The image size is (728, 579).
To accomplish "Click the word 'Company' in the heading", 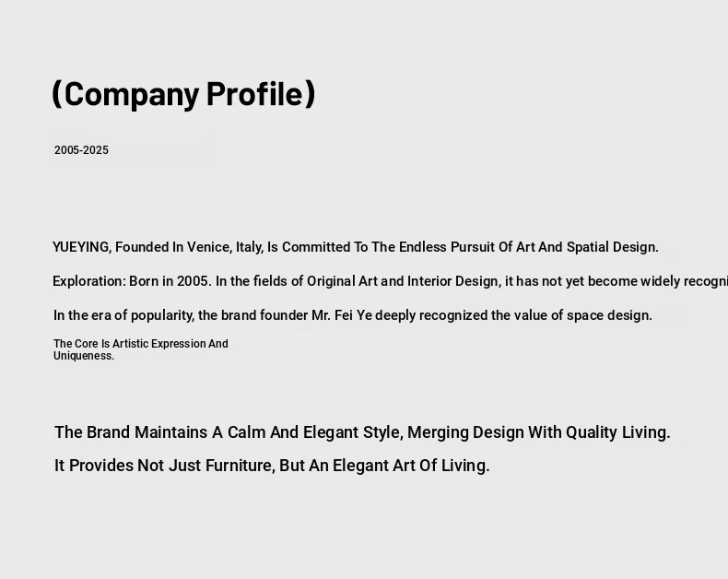I will tap(132, 93).
